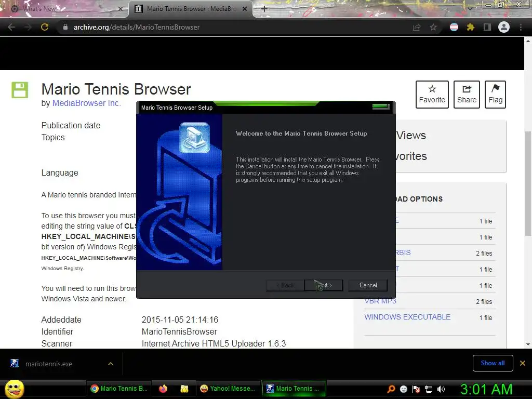The image size is (532, 399).
Task: Click the Next button in setup dialog
Action: pos(324,285)
